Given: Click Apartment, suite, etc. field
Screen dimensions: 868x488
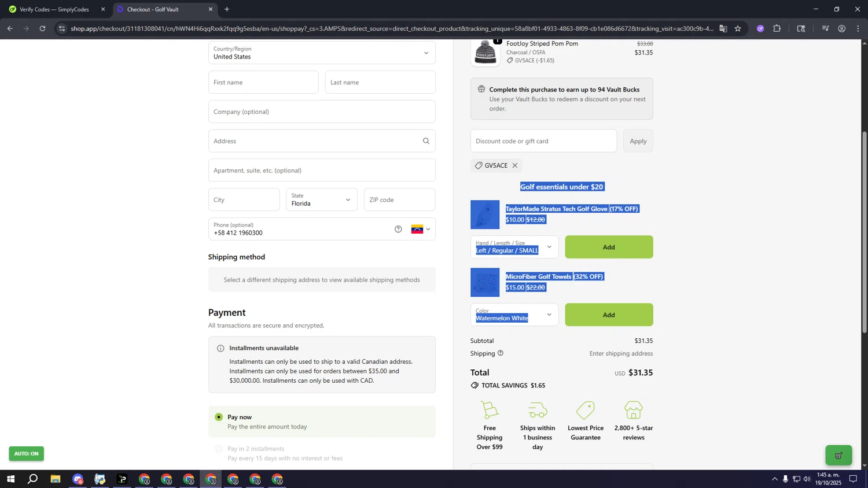Looking at the screenshot, I should pos(322,171).
